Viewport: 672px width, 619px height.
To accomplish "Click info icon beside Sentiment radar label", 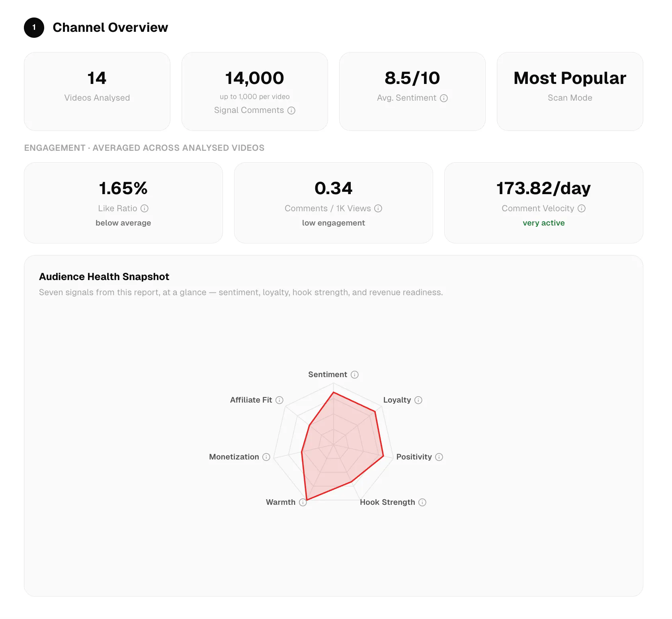I will [x=355, y=375].
